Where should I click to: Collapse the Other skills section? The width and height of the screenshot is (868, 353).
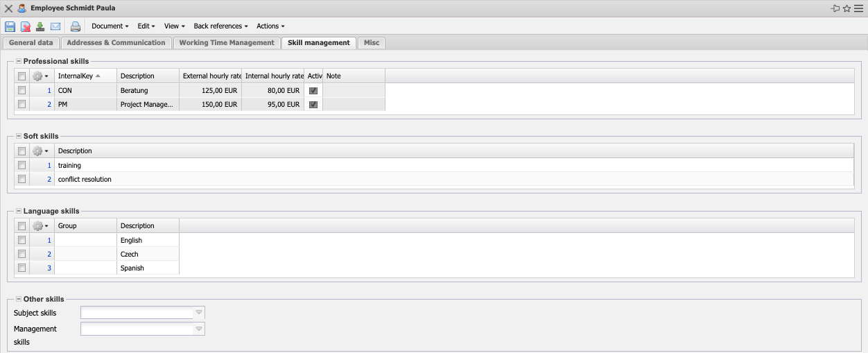pos(19,299)
